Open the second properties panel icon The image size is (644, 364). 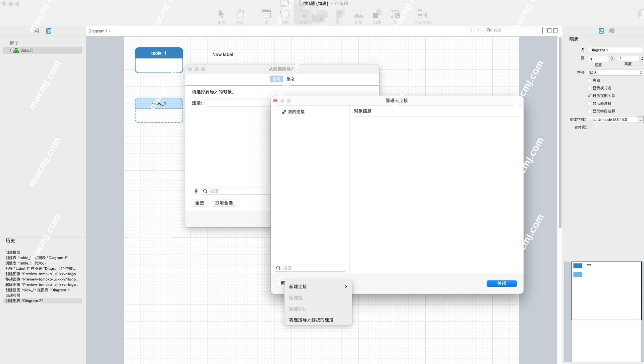click(x=612, y=31)
